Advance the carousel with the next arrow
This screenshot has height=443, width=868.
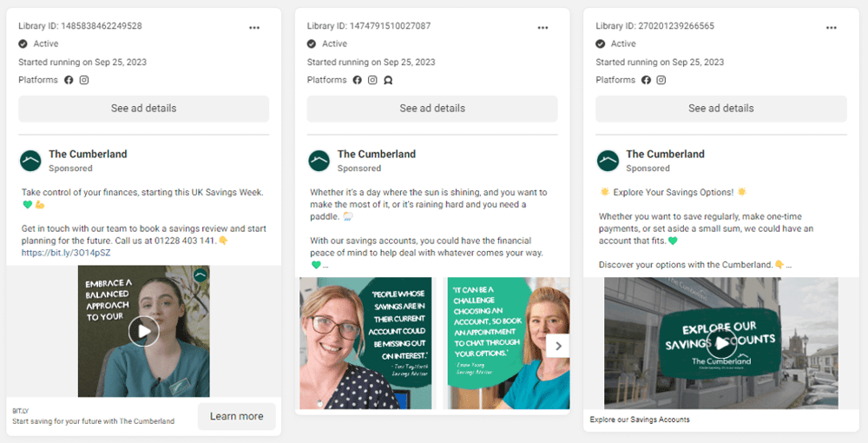coord(558,346)
